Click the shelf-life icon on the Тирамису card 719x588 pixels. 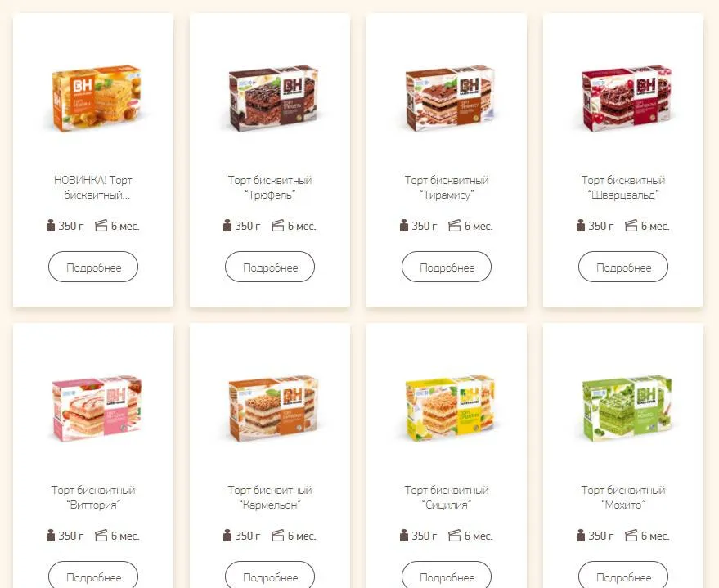click(455, 226)
